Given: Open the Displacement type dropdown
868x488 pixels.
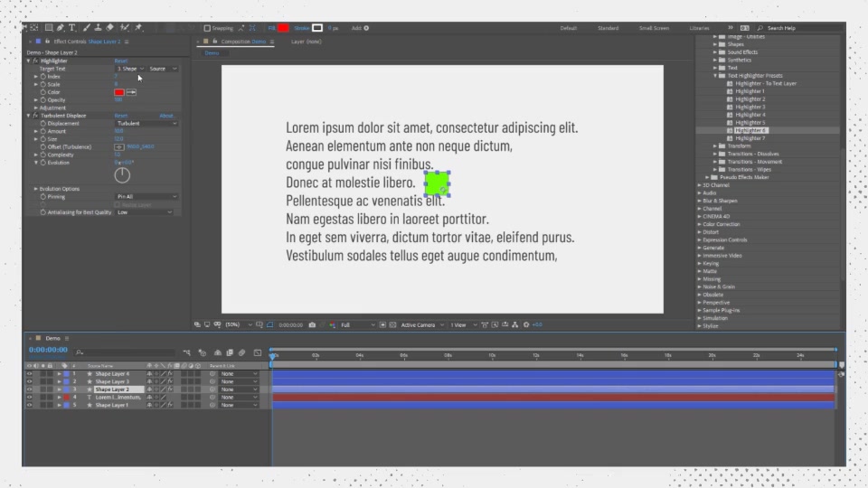Looking at the screenshot, I should pos(146,124).
